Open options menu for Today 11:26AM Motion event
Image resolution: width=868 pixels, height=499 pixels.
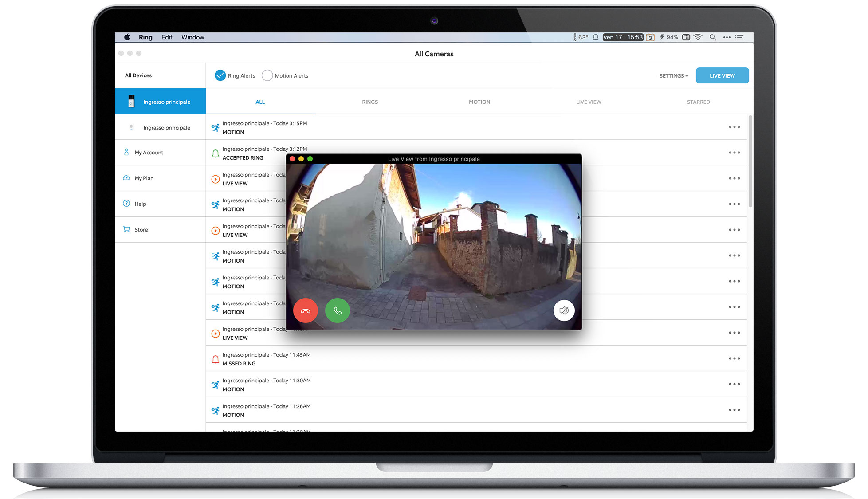coord(734,410)
